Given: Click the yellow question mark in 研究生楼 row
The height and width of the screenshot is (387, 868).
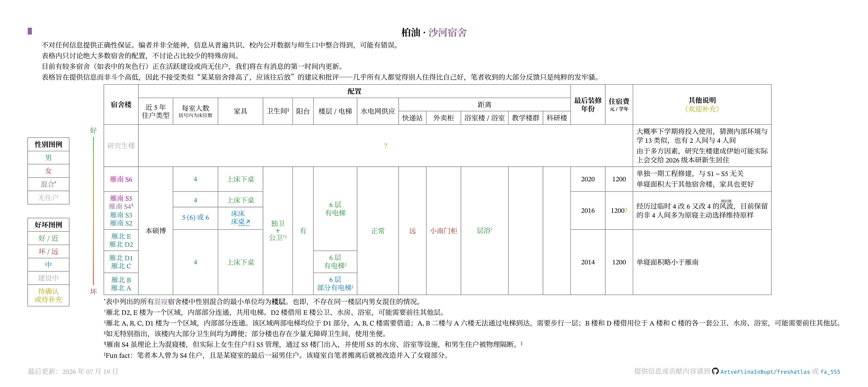Looking at the screenshot, I should click(386, 145).
